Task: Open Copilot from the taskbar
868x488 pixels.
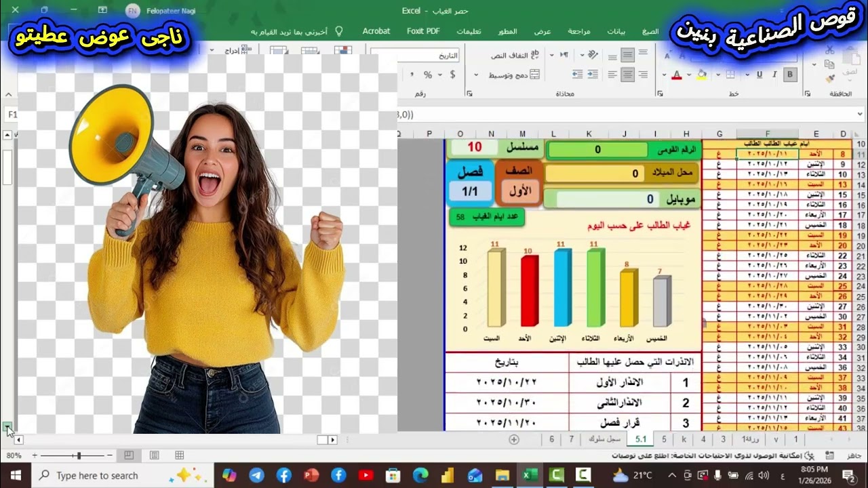Action: coord(229,475)
